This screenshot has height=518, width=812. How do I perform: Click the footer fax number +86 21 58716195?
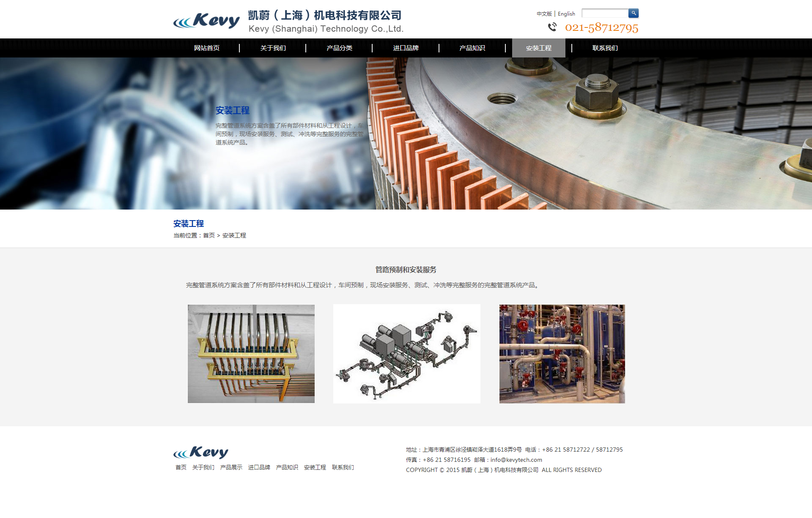click(x=447, y=460)
